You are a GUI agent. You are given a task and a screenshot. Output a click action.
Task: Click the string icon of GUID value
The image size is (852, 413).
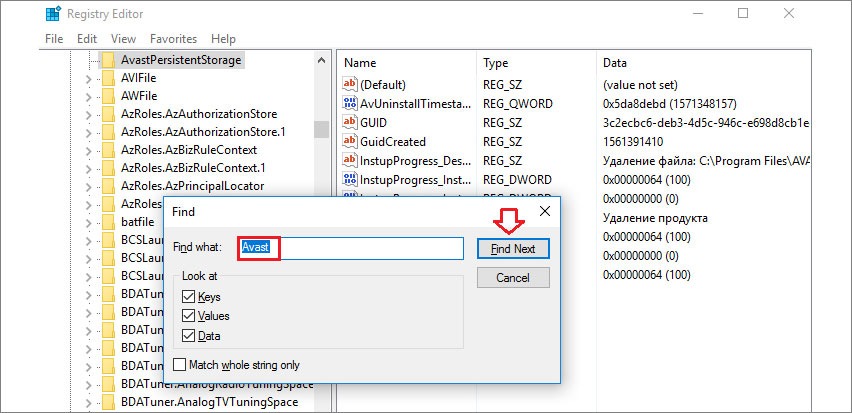[x=349, y=123]
